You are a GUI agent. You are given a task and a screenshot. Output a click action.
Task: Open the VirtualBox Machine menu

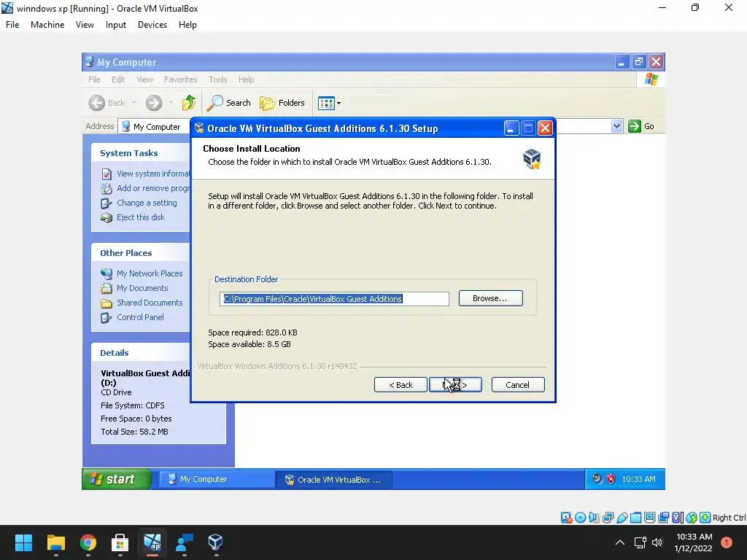[47, 25]
